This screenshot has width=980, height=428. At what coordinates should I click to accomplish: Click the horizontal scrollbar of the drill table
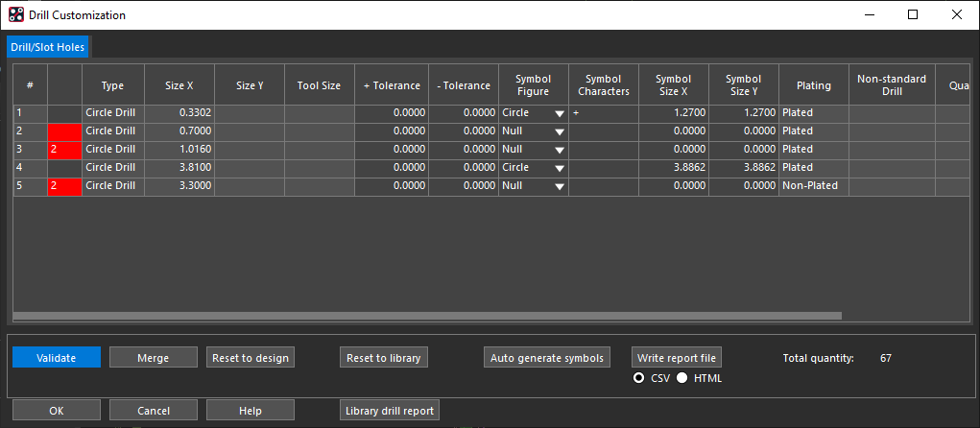click(427, 316)
